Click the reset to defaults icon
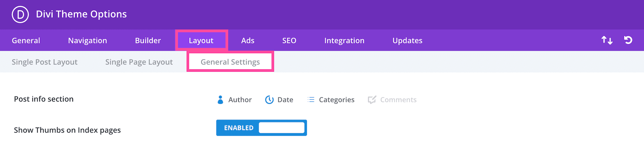 tap(628, 40)
